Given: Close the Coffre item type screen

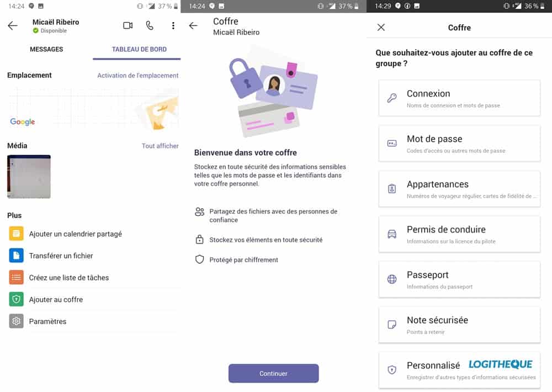Looking at the screenshot, I should tap(381, 28).
